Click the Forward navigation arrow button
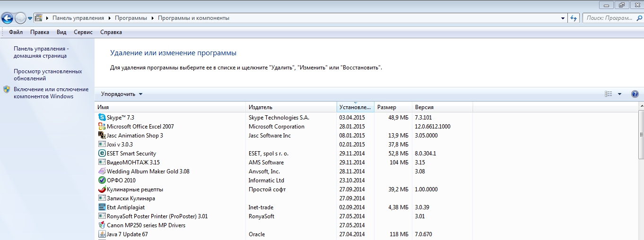The image size is (644, 240). coord(20,18)
